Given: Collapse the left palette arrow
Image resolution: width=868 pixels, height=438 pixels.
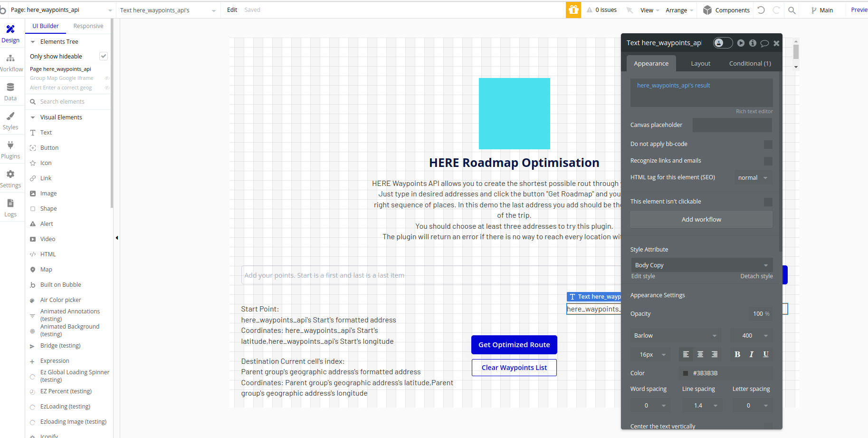Looking at the screenshot, I should coord(116,238).
